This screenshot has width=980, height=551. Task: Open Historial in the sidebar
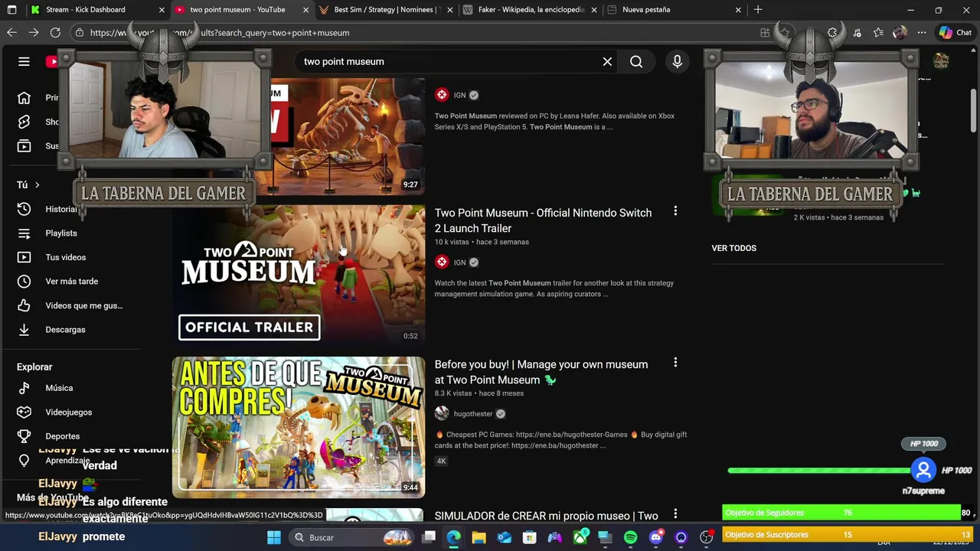(x=61, y=209)
